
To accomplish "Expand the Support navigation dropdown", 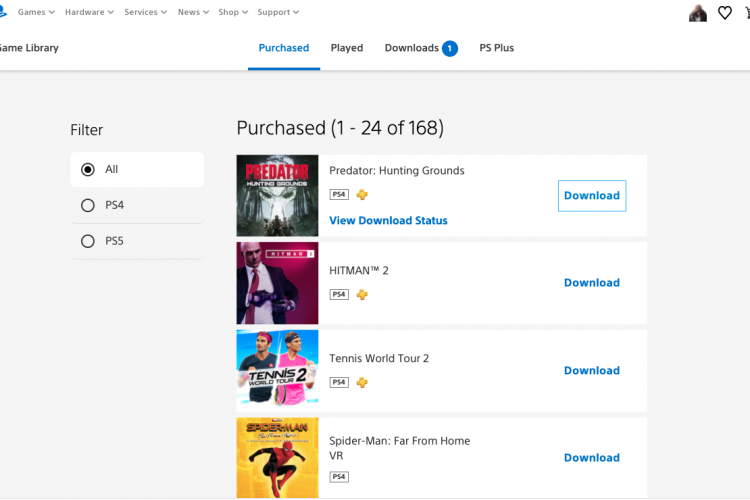I will 278,12.
